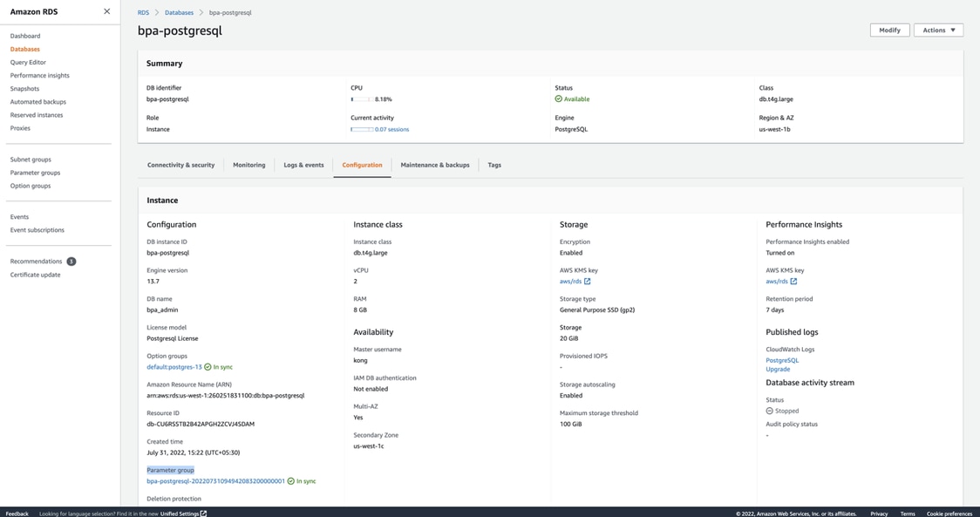Click the Current activity sessions bar
The height and width of the screenshot is (517, 980).
pos(362,129)
